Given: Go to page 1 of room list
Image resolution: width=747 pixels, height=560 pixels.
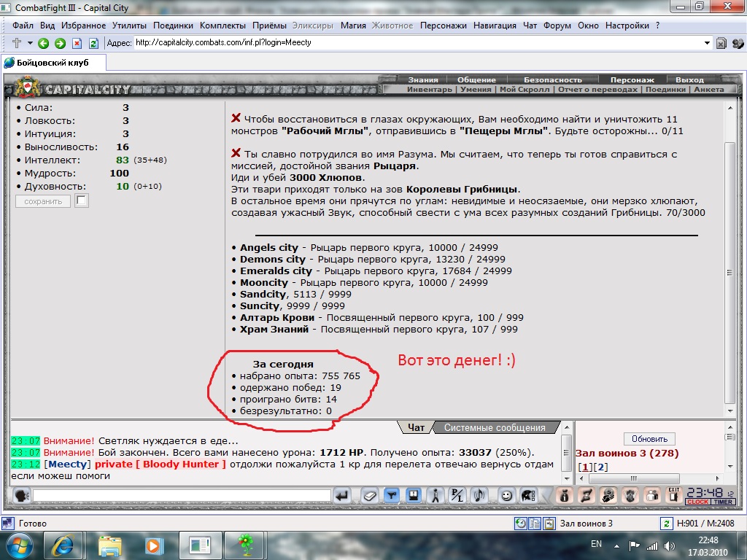Looking at the screenshot, I should click(x=585, y=467).
